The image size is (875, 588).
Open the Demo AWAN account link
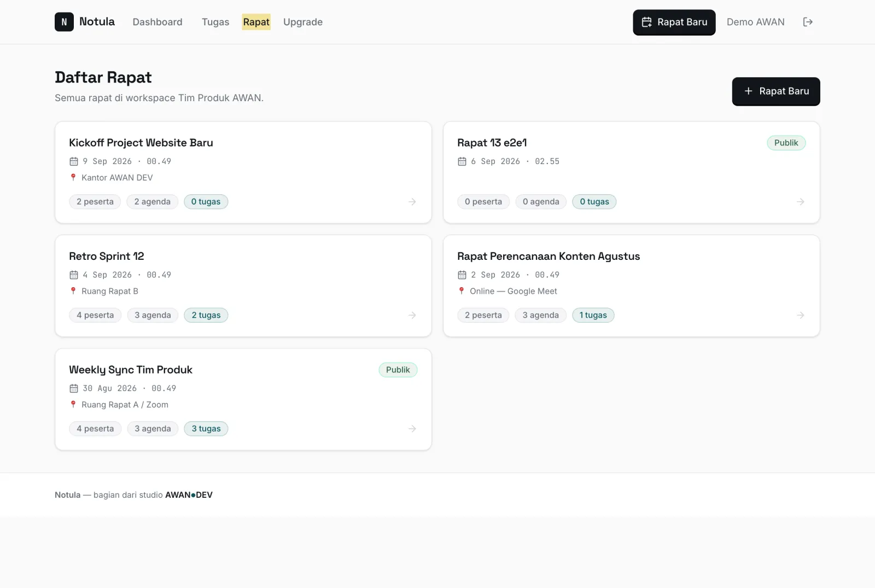[756, 22]
